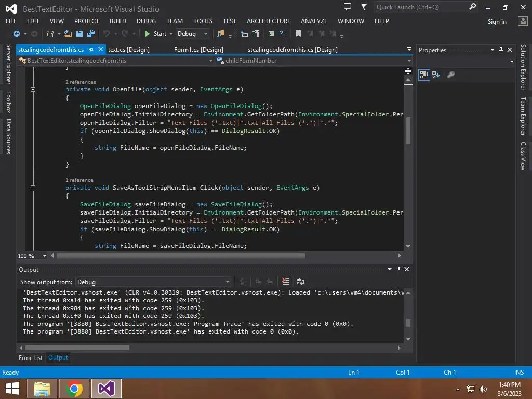Open File Explorer from the taskbar

coord(42,389)
